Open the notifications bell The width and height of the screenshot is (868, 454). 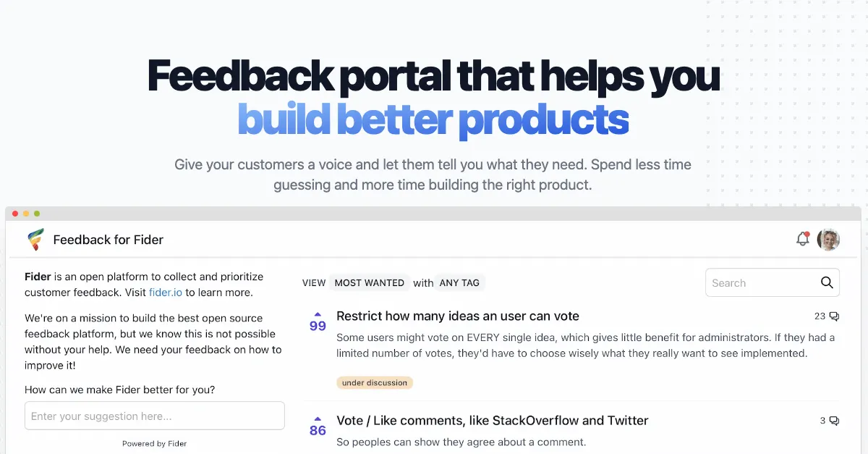point(802,239)
